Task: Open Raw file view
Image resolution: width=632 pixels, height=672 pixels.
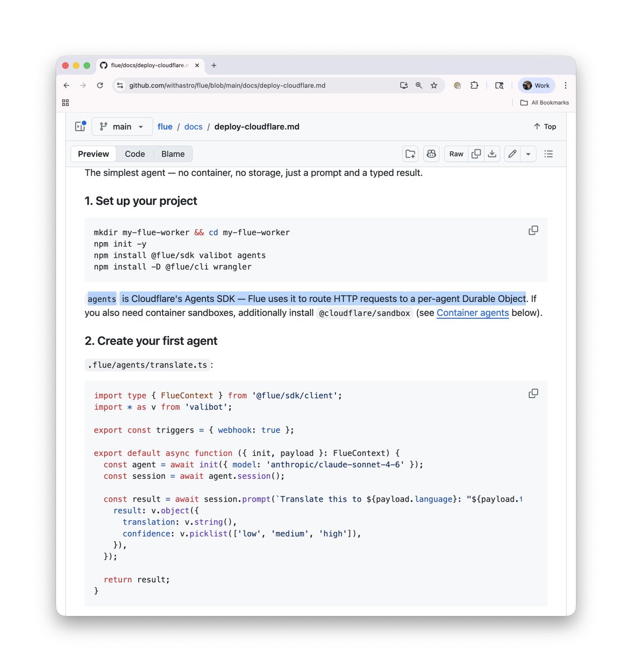Action: pyautogui.click(x=456, y=154)
